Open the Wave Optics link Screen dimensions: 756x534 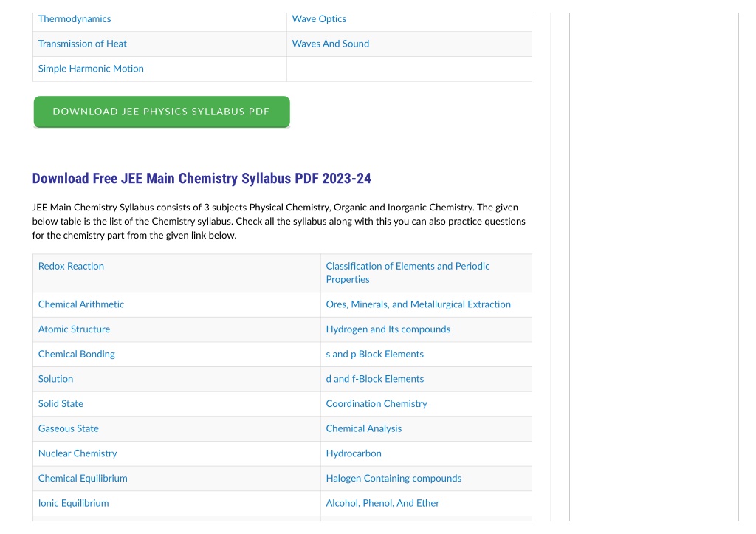click(x=319, y=18)
